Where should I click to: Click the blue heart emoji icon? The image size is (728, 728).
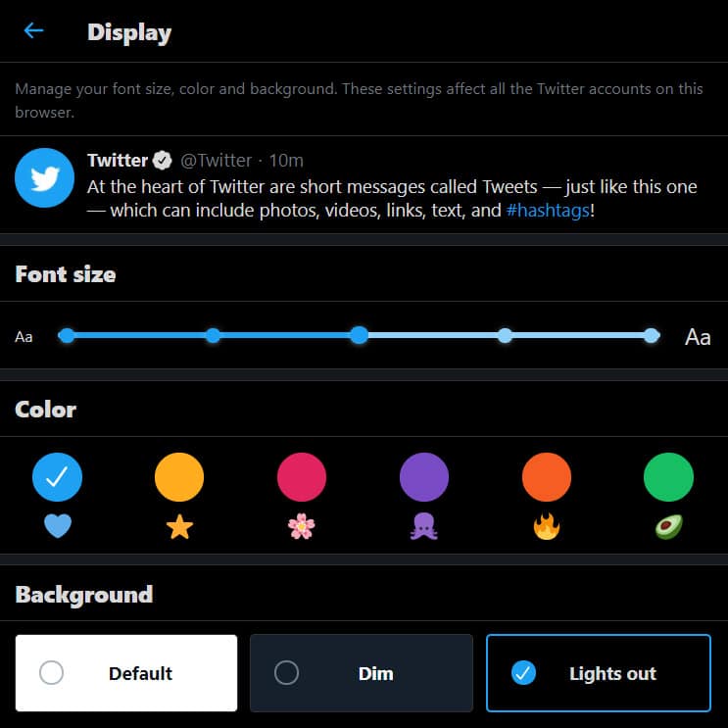tap(58, 526)
